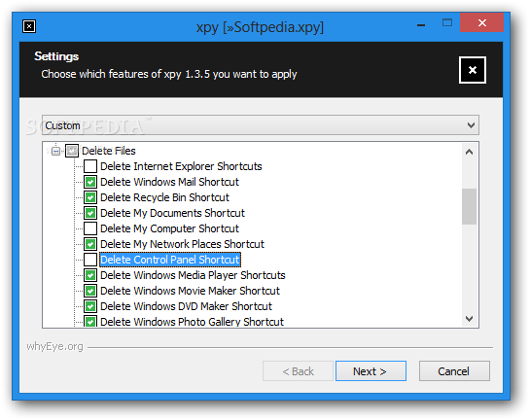
Task: Click the dropdown arrow of Custom combo box
Action: (x=471, y=125)
